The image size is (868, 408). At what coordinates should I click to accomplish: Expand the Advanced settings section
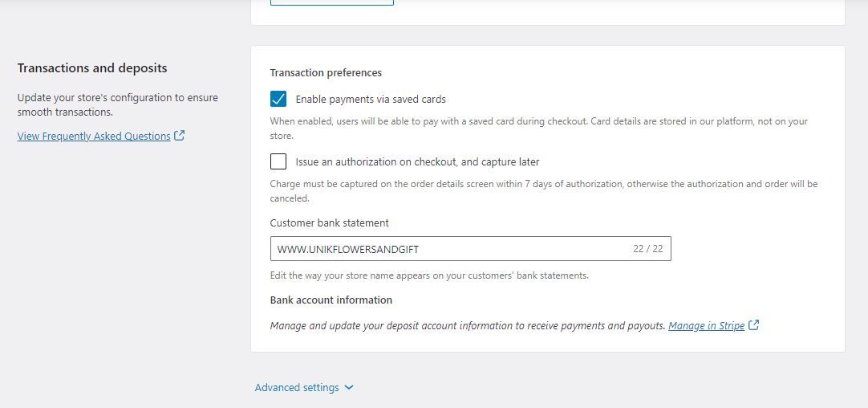point(303,387)
